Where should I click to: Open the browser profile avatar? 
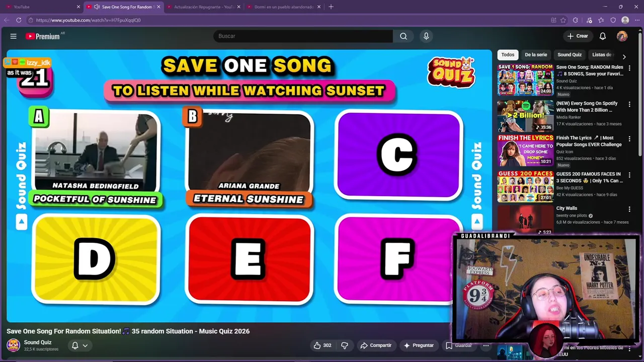625,20
